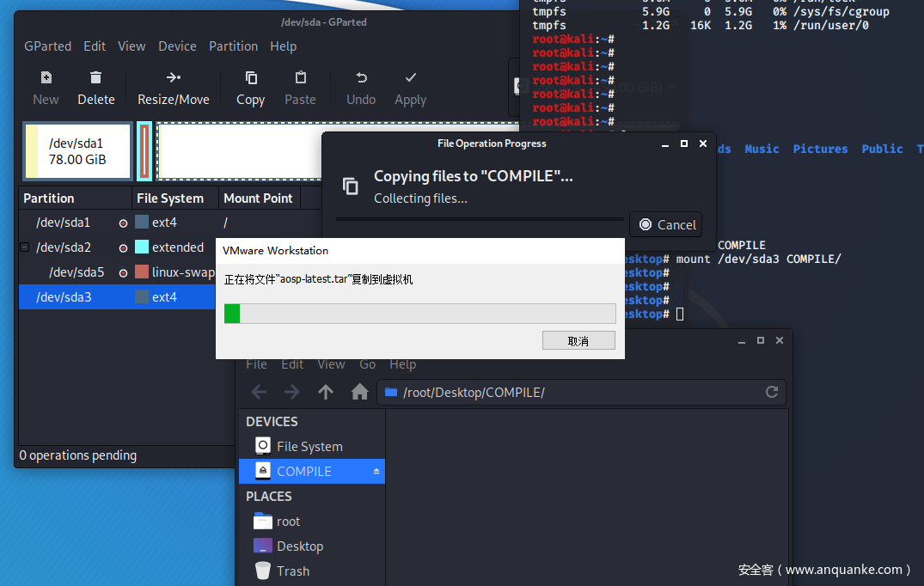Eject the COMPILE device
Screen dimensions: 924x586
376,472
